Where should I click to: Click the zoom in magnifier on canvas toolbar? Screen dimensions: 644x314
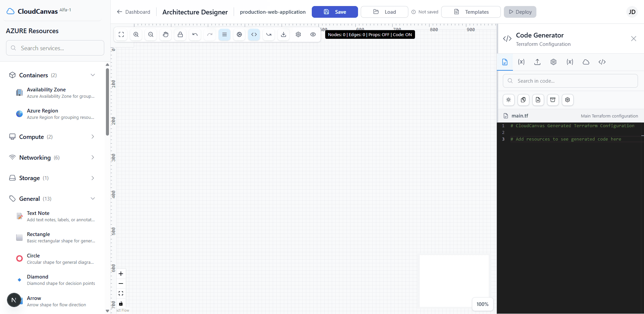click(x=136, y=34)
